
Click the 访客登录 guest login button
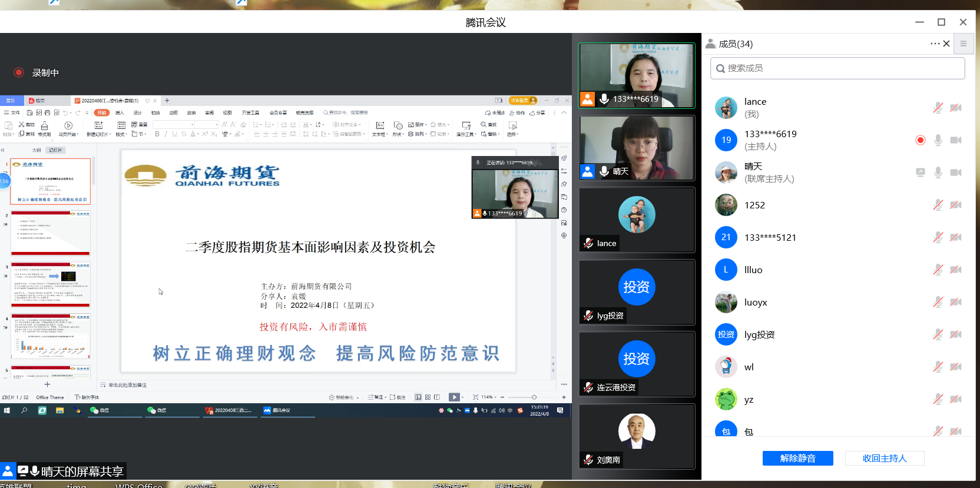point(523,101)
